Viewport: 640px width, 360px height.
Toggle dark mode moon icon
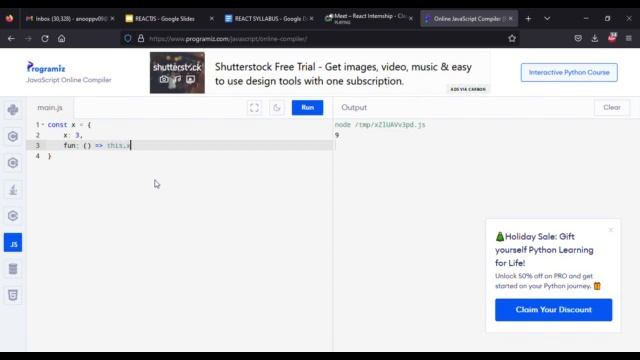[x=277, y=108]
